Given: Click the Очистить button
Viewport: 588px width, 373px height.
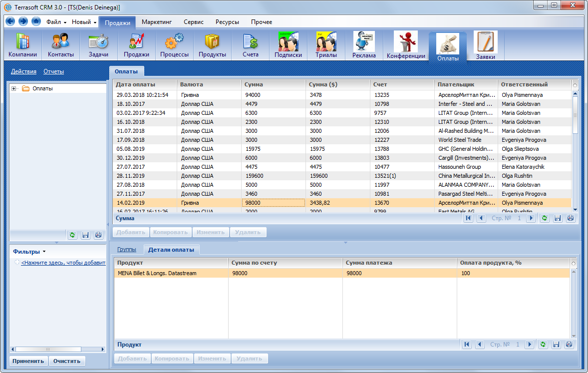Looking at the screenshot, I should (x=67, y=361).
